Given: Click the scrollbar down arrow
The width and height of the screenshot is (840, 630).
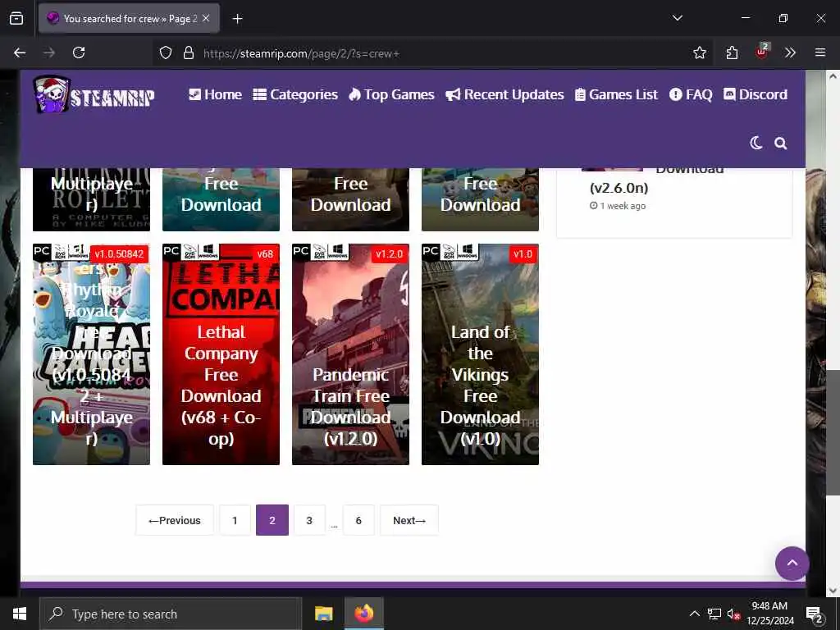Looking at the screenshot, I should [x=833, y=591].
